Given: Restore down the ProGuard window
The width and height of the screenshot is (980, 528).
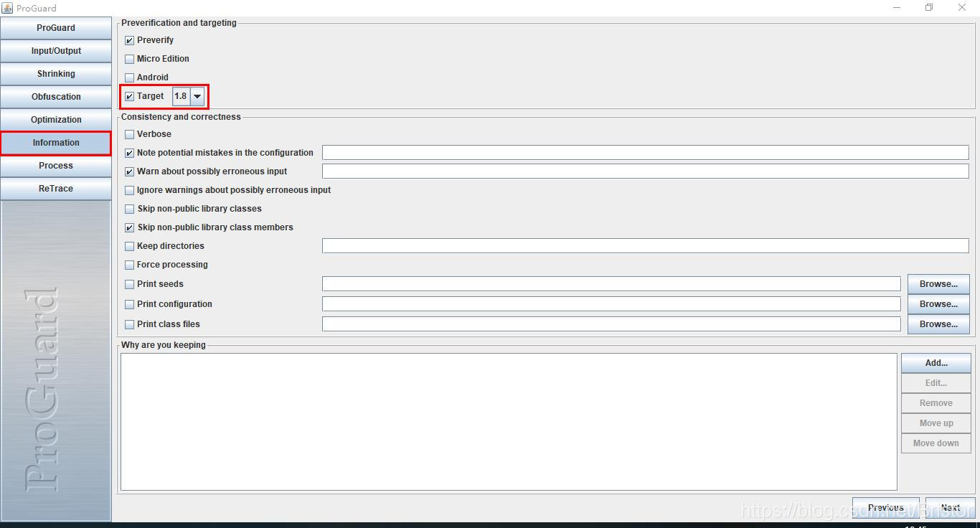Looking at the screenshot, I should pyautogui.click(x=929, y=8).
